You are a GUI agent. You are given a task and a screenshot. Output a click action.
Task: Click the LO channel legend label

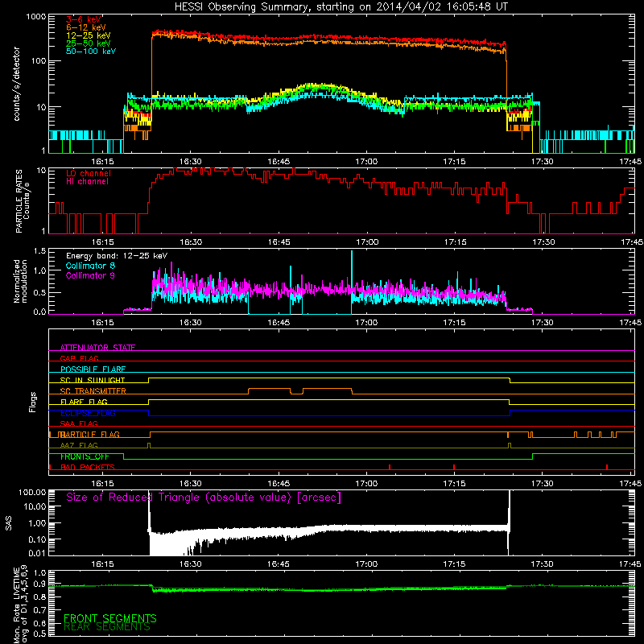[x=89, y=173]
